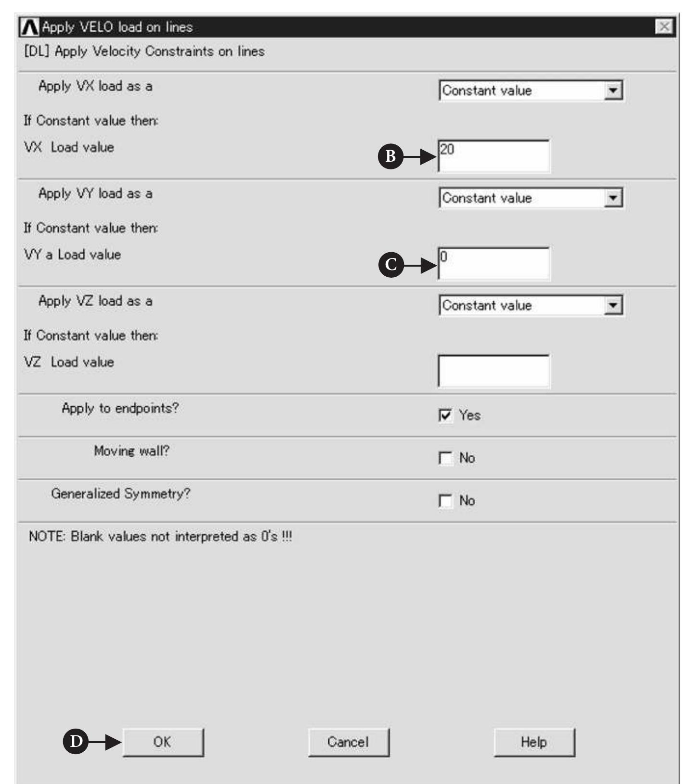Click the arrow of VY Constant value combo
Image resolution: width=689 pixels, height=784 pixels.
(613, 198)
